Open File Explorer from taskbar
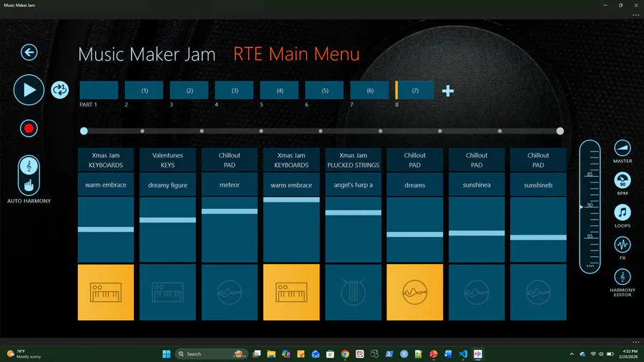The image size is (644, 362). click(x=271, y=354)
